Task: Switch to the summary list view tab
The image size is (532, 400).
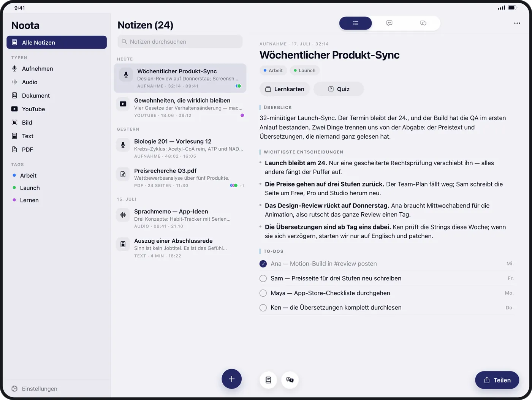Action: 356,23
